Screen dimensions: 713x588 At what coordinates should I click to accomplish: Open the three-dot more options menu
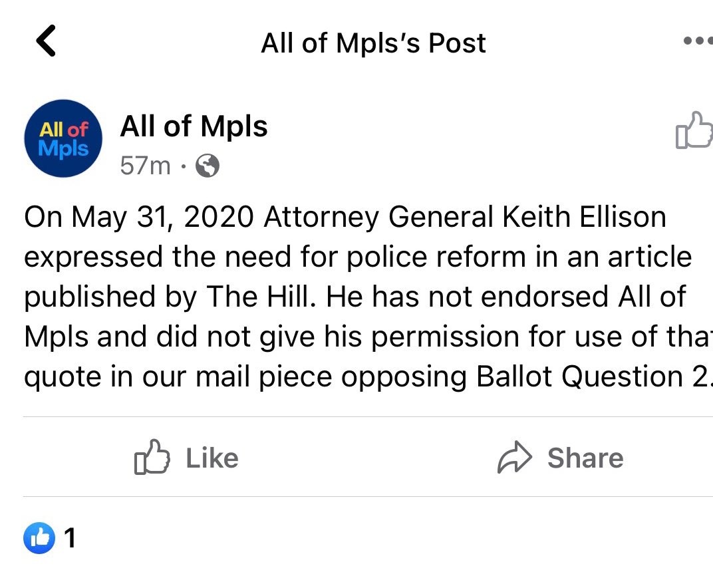point(698,41)
